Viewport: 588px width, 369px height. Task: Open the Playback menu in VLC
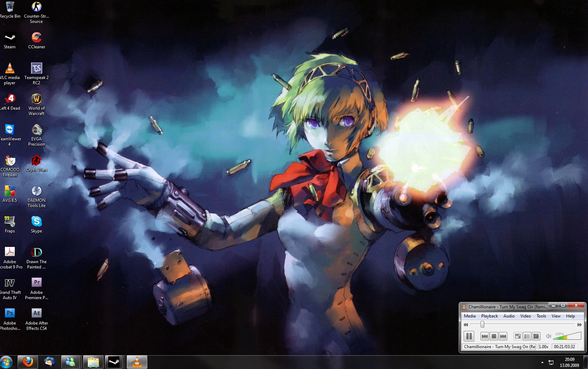pyautogui.click(x=489, y=316)
